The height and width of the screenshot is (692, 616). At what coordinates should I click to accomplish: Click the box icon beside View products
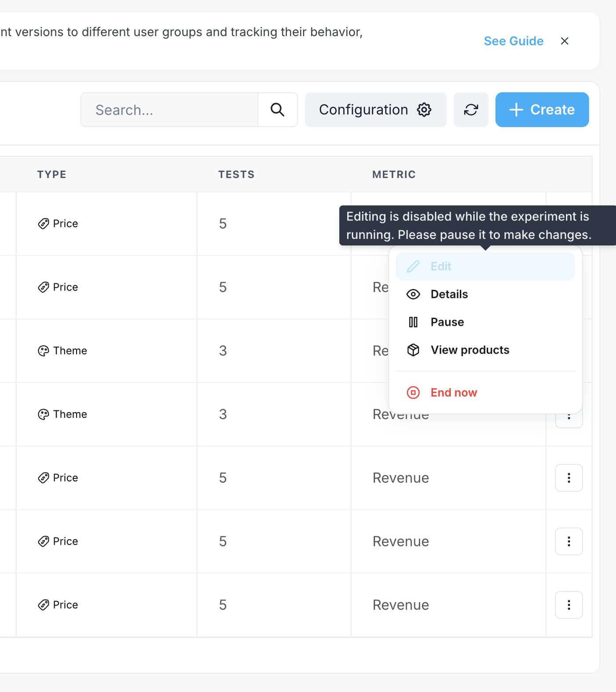click(413, 350)
